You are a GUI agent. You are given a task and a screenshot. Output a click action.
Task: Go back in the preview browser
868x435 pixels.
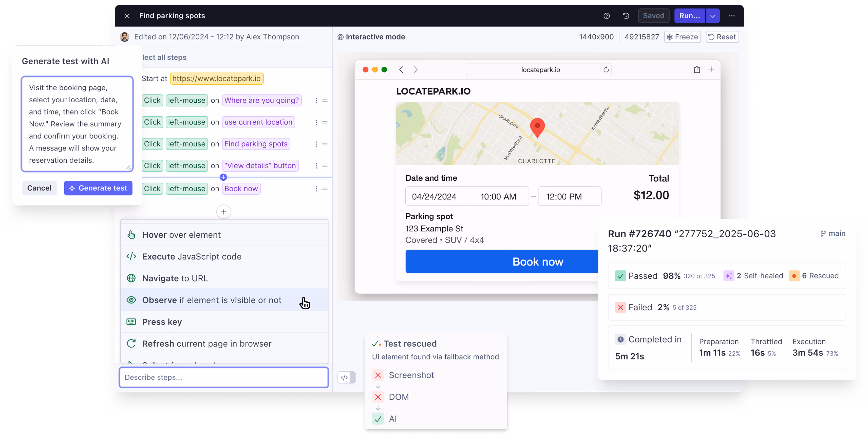point(401,70)
